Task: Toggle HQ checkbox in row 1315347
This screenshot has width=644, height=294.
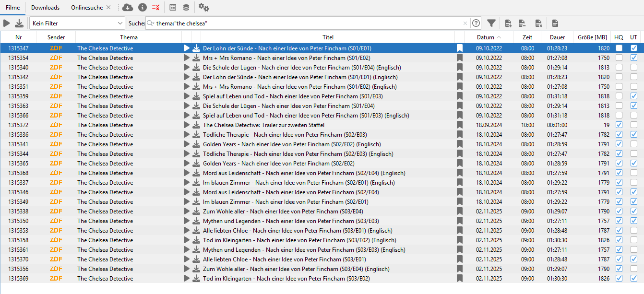Action: point(619,48)
